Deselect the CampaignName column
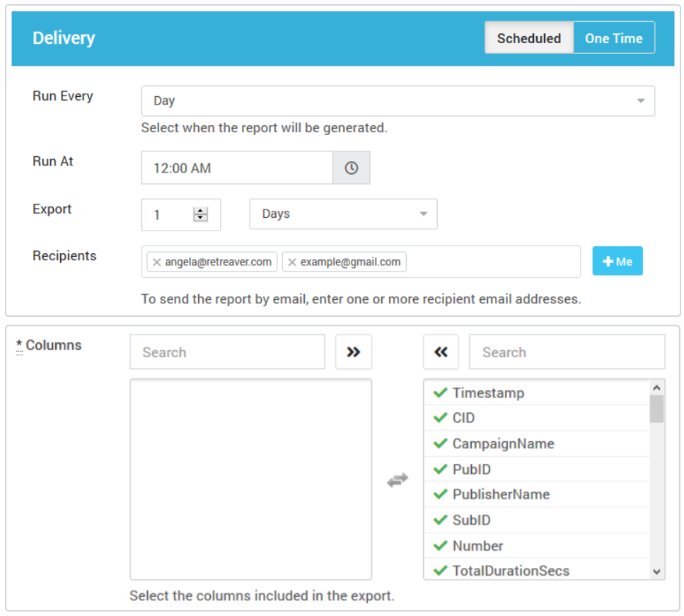Image resolution: width=684 pixels, height=616 pixels. [537, 443]
